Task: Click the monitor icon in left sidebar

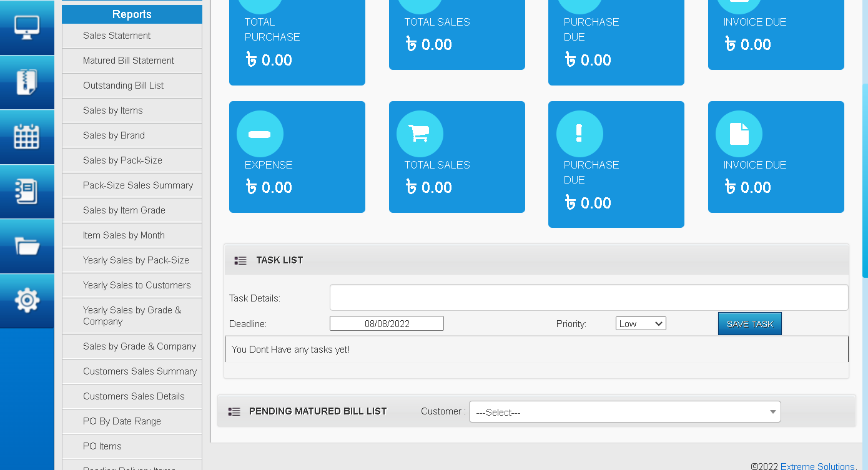Action: click(27, 27)
